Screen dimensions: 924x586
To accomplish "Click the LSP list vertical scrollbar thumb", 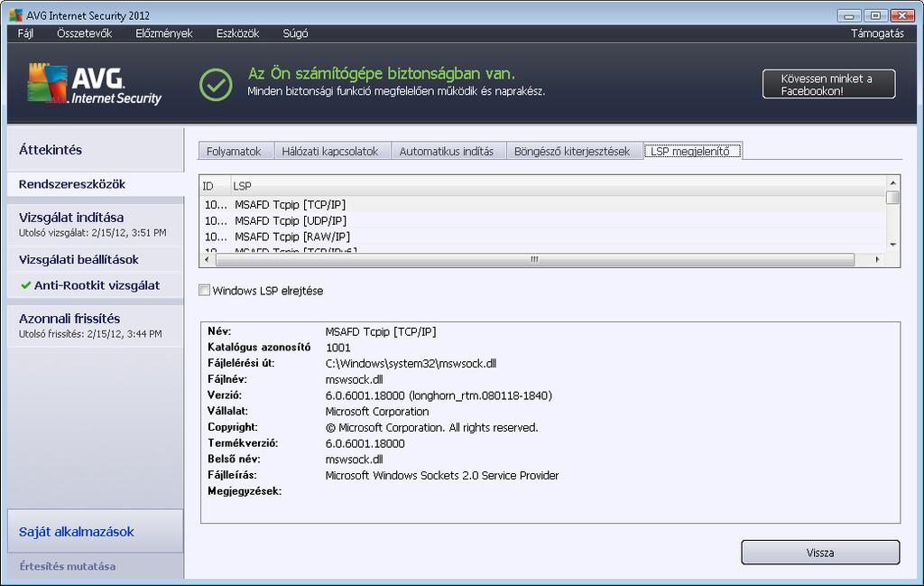I will coord(892,197).
